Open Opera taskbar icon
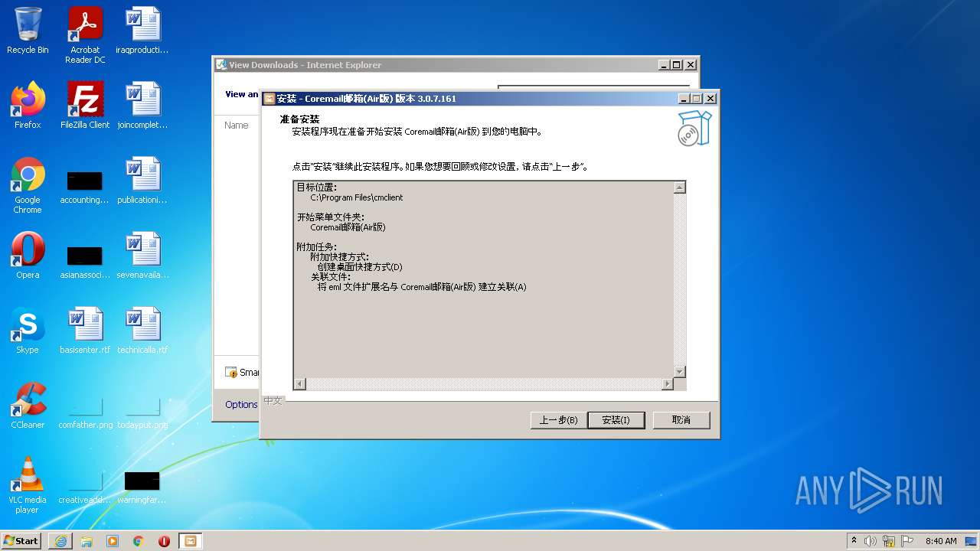 coord(165,541)
